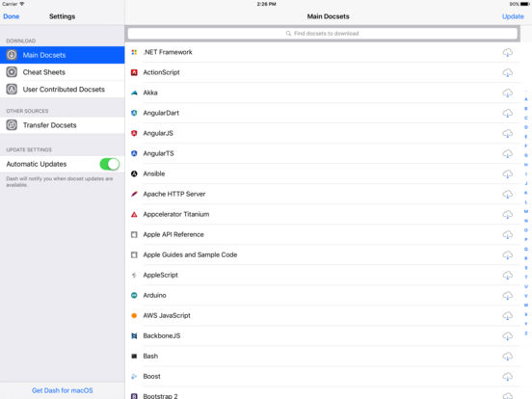This screenshot has height=399, width=532.
Task: Open Transfer Docsets option
Action: (63, 125)
